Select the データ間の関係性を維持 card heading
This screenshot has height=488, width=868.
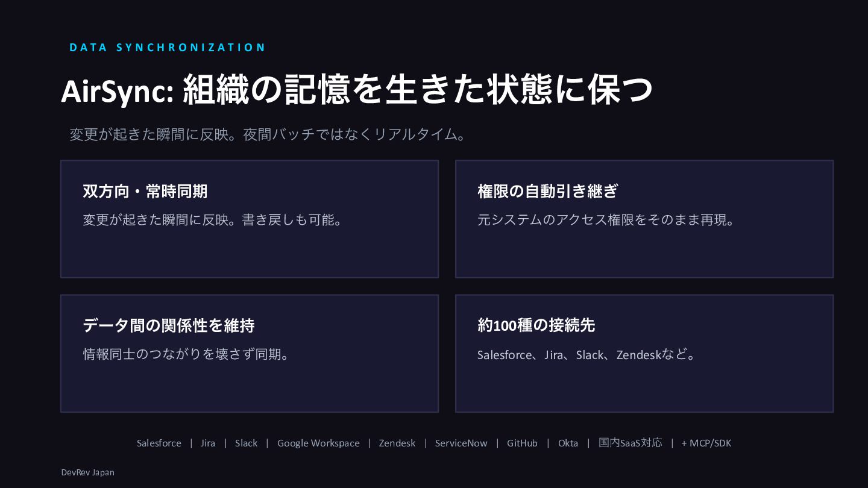click(x=169, y=326)
